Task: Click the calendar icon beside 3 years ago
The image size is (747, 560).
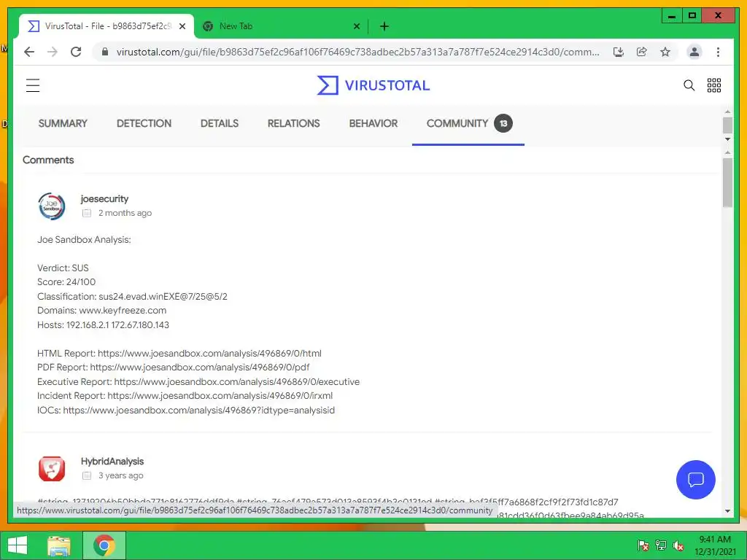Action: tap(87, 475)
